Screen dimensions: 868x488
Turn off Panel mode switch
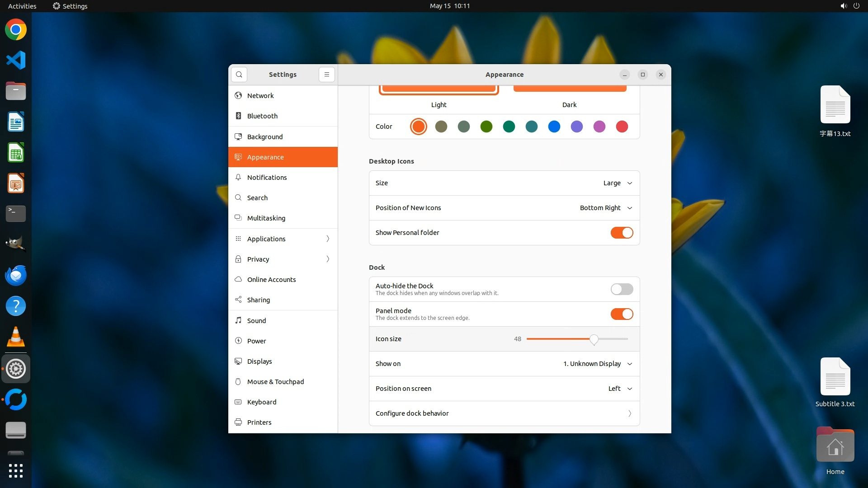622,314
